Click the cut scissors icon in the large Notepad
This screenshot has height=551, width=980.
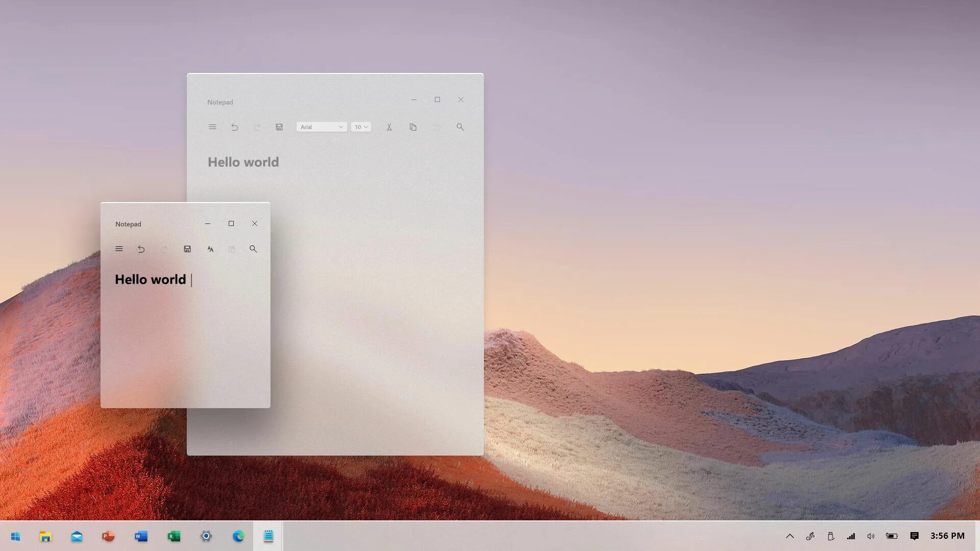click(389, 127)
